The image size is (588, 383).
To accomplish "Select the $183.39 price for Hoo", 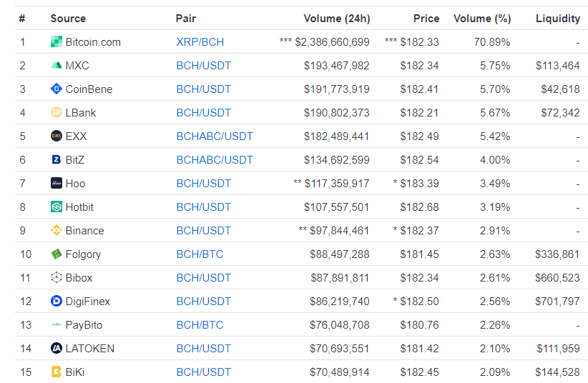I will tap(419, 184).
